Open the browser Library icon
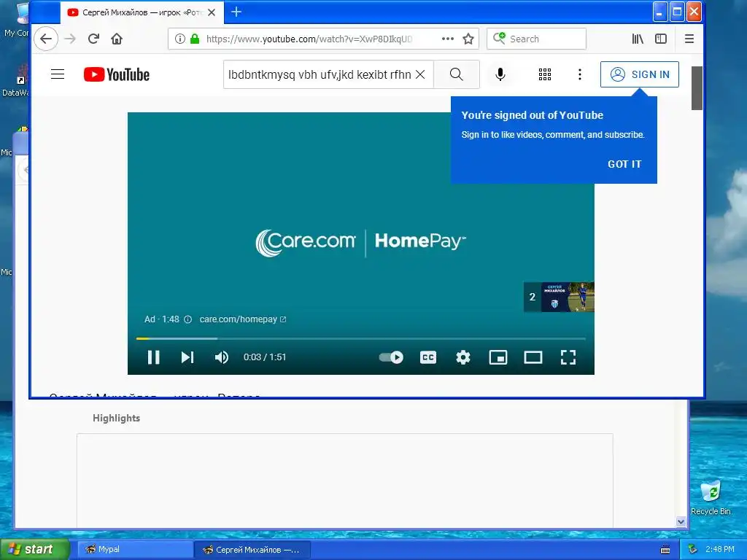Image resolution: width=747 pixels, height=560 pixels. coord(637,39)
